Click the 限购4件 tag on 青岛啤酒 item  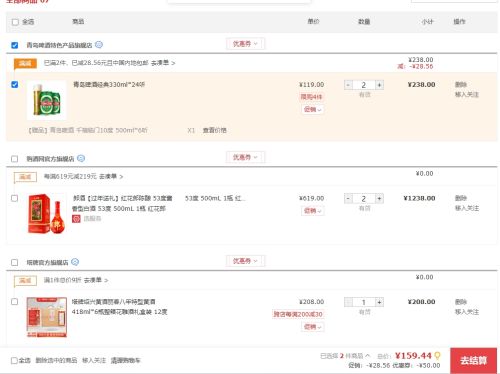coord(311,97)
